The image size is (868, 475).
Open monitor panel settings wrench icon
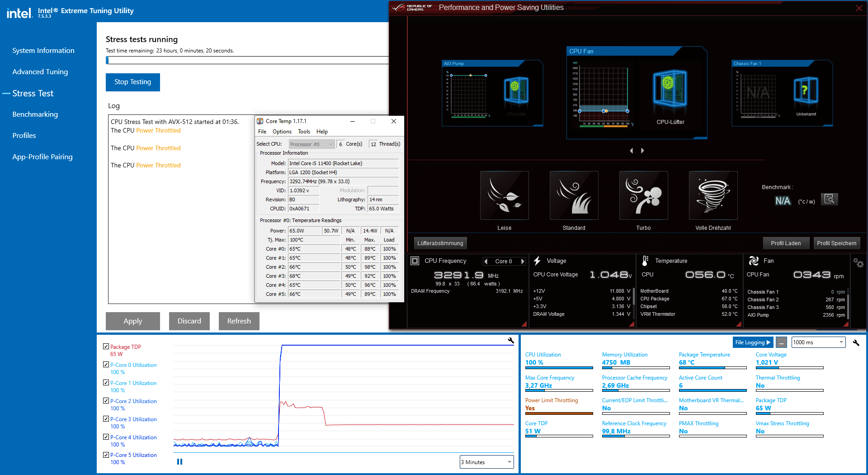coord(856,342)
